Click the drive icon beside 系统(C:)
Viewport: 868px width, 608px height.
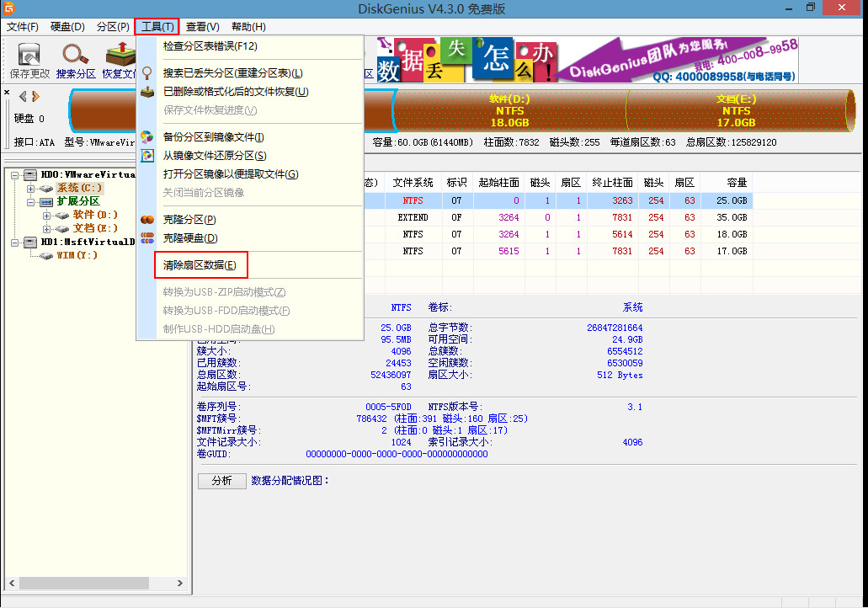(46, 189)
